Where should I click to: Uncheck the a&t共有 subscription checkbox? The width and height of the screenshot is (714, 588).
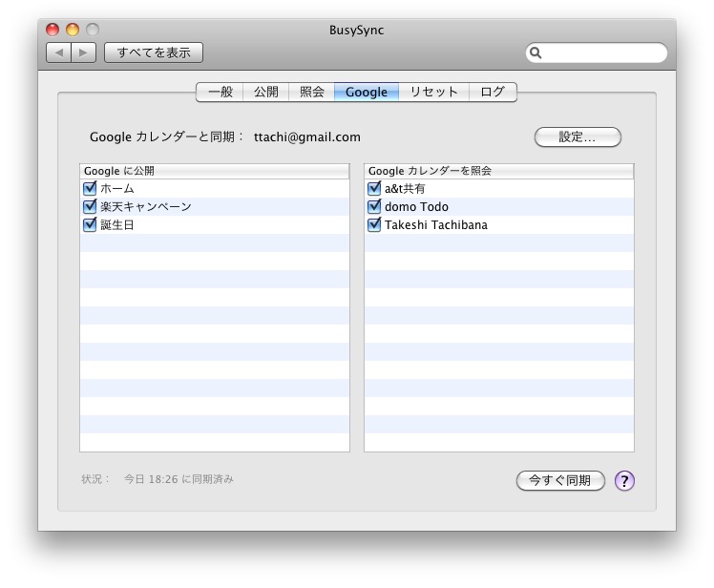(x=374, y=189)
